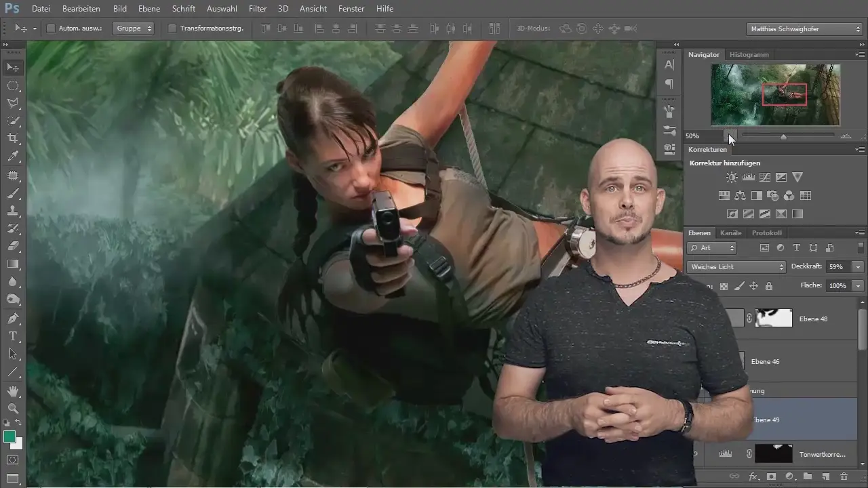Screen dimensions: 868x488
Task: Enable the Autom. ausw. checkbox
Action: pyautogui.click(x=51, y=28)
